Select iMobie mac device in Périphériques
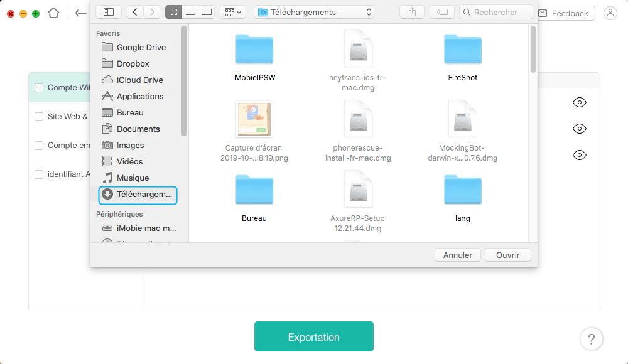The height and width of the screenshot is (364, 628). [x=138, y=228]
